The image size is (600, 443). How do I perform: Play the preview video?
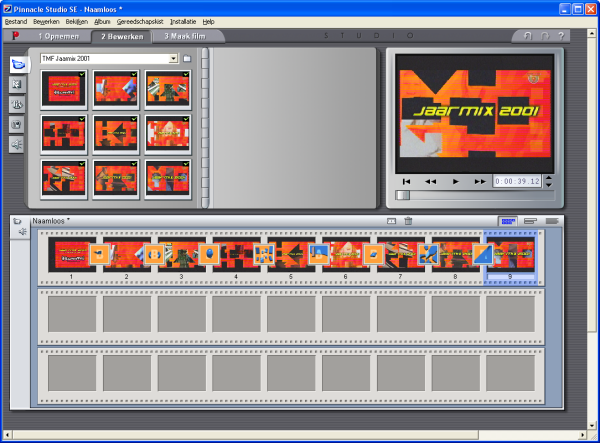click(455, 181)
